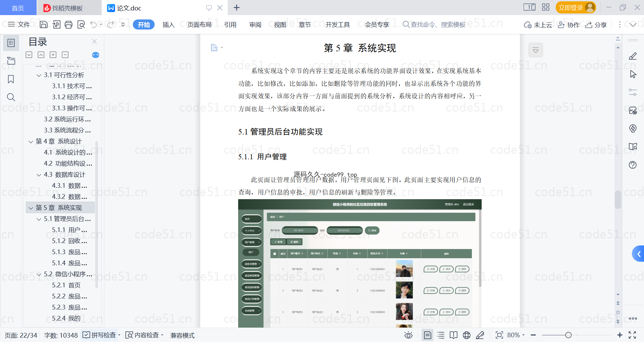
Task: Select 5.1.1 用户 outline entry
Action: click(69, 230)
